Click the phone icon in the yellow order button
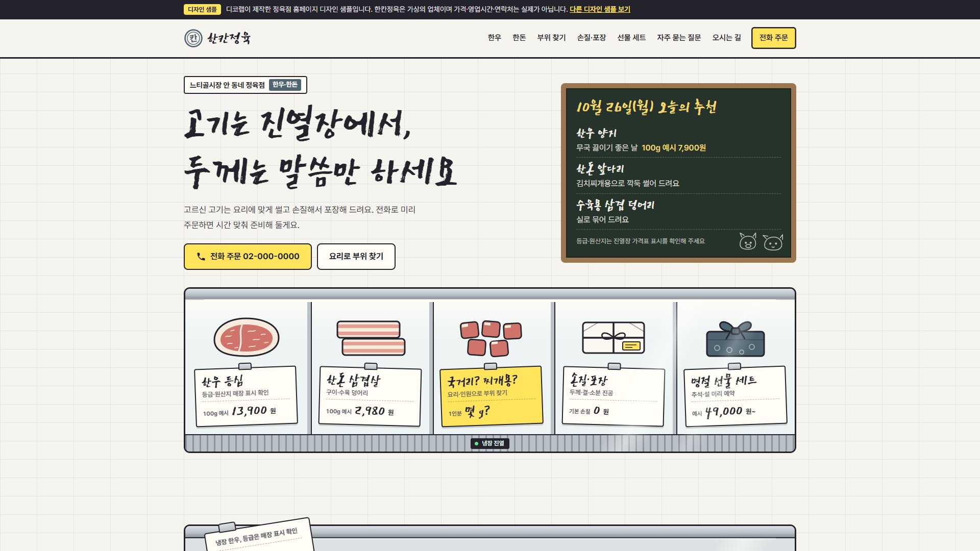Image resolution: width=980 pixels, height=551 pixels. point(201,257)
